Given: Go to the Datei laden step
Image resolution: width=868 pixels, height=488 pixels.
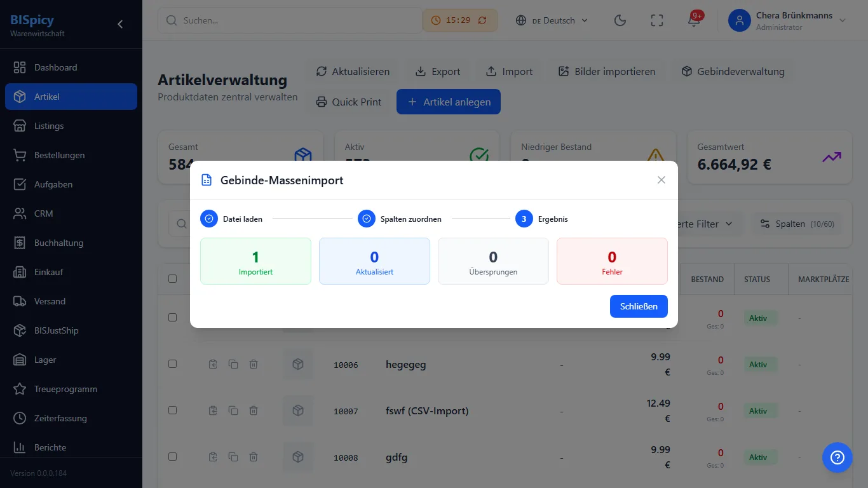Looking at the screenshot, I should pyautogui.click(x=231, y=219).
